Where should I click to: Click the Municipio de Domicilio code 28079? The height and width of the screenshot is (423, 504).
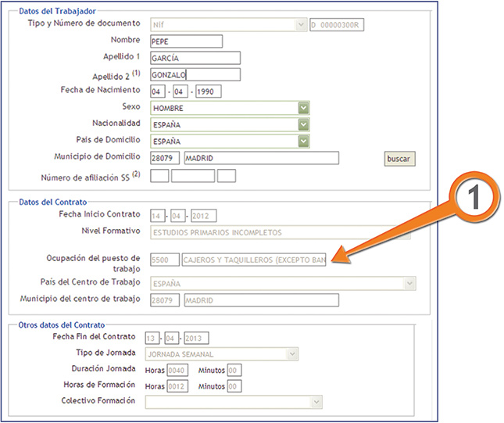pyautogui.click(x=165, y=158)
